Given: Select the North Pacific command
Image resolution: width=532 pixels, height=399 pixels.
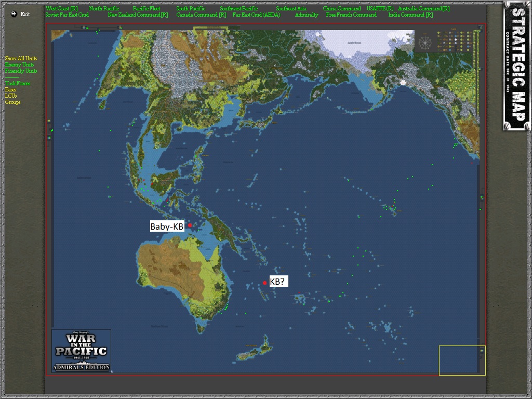Looking at the screenshot, I should 104,8.
